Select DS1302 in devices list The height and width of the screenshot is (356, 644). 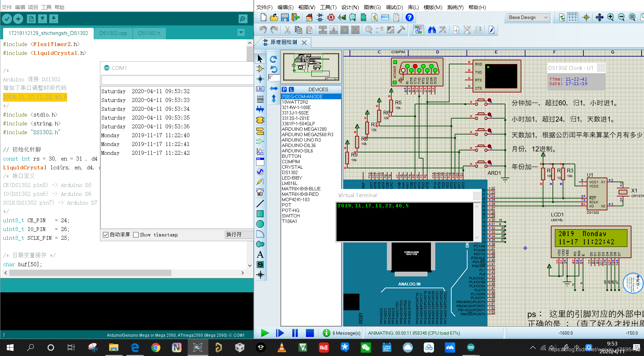pos(290,172)
